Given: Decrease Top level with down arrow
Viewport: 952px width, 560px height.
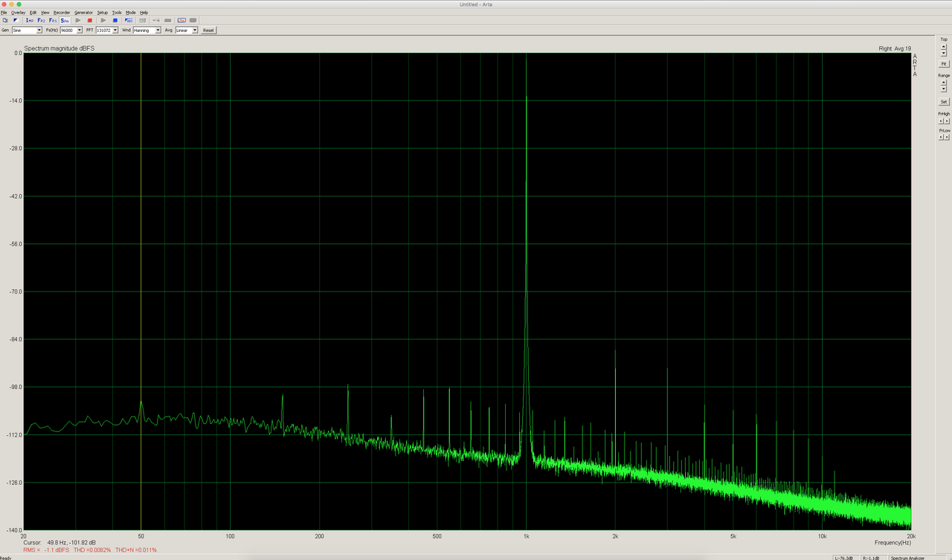Looking at the screenshot, I should coord(944,53).
